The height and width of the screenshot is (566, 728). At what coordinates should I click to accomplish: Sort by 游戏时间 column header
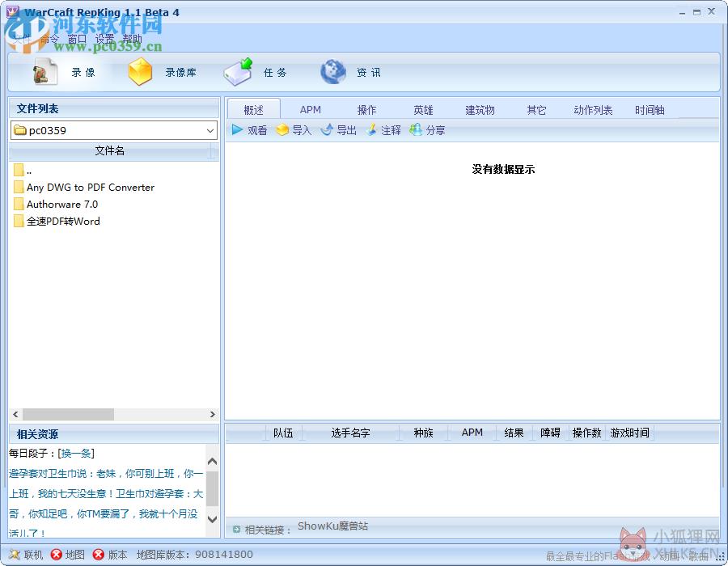pyautogui.click(x=629, y=433)
